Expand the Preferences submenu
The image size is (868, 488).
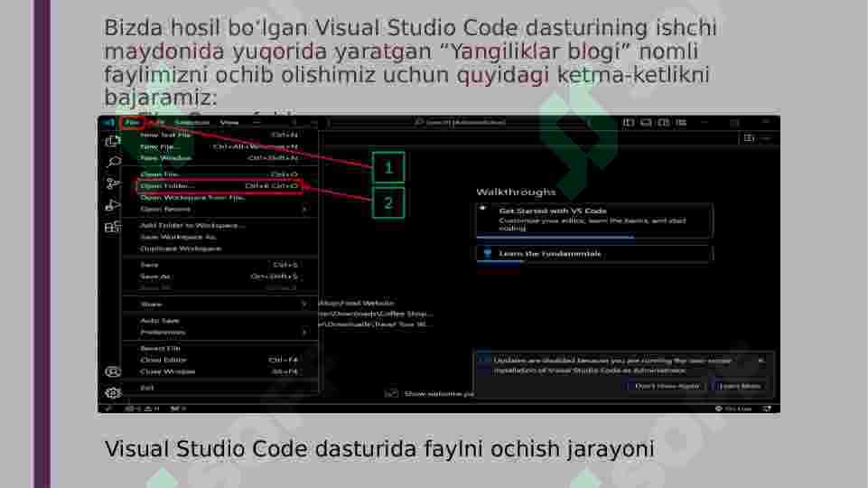coord(219,333)
